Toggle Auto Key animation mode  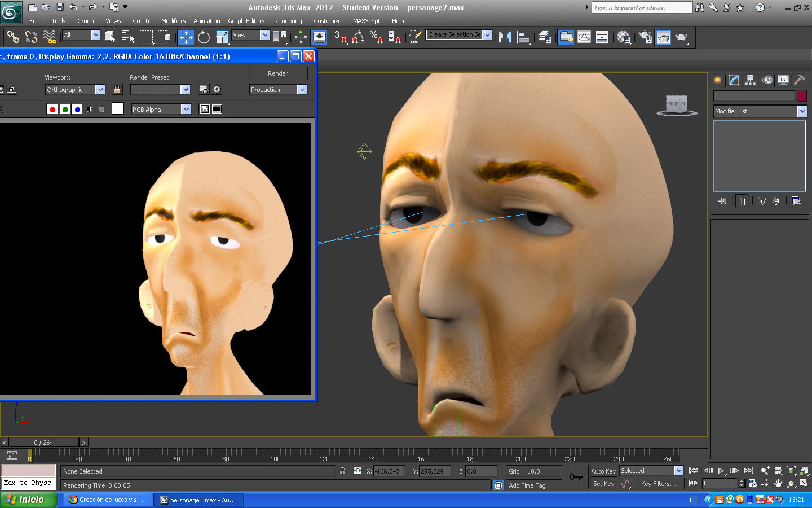point(603,471)
